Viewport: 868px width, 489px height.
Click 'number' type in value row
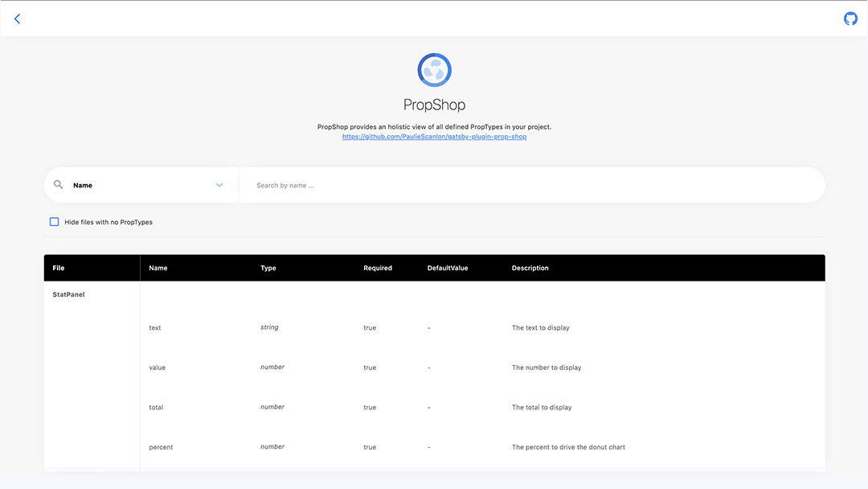272,368
